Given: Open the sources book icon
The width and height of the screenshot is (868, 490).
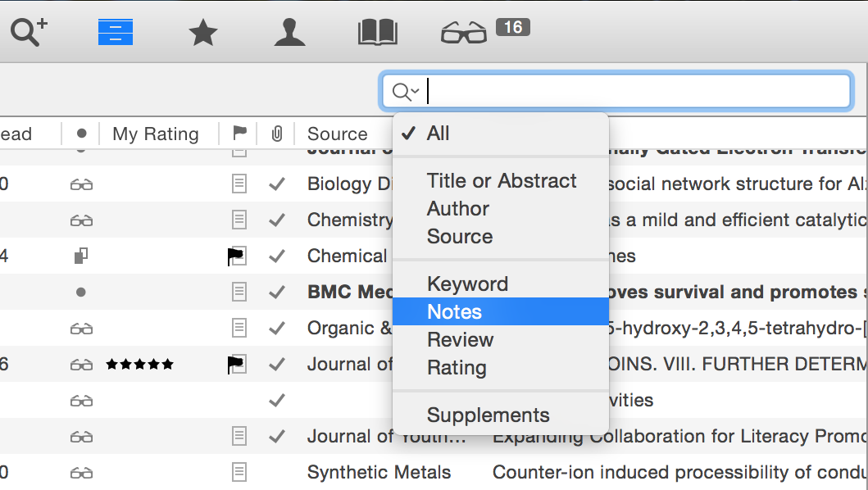Looking at the screenshot, I should [x=378, y=32].
